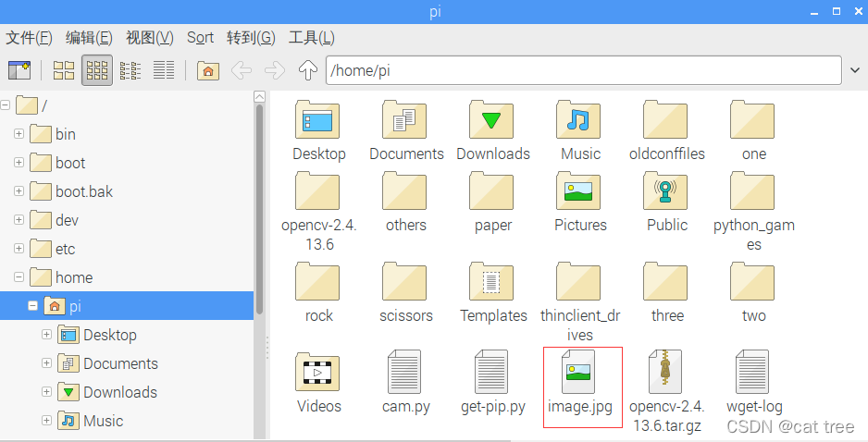868x442 pixels.
Task: Select Downloads in the side tree
Action: [107, 392]
